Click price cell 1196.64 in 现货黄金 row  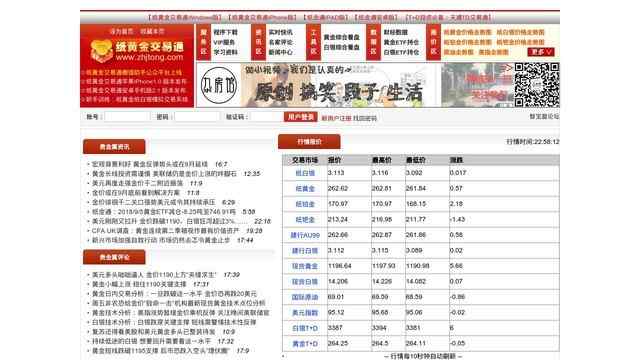[340, 266]
